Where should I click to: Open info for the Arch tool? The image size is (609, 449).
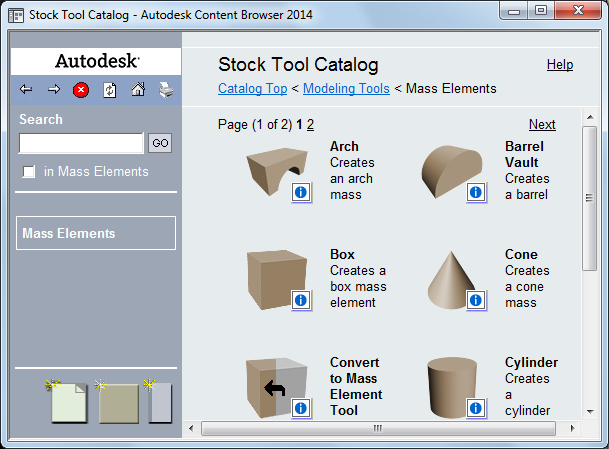click(301, 191)
